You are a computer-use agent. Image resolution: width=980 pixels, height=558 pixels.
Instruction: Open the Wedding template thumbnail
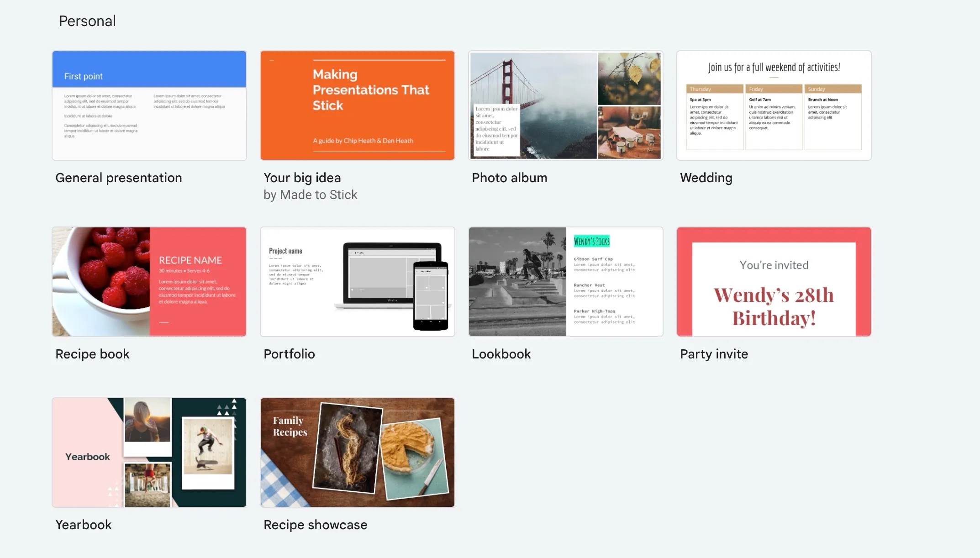(x=774, y=105)
